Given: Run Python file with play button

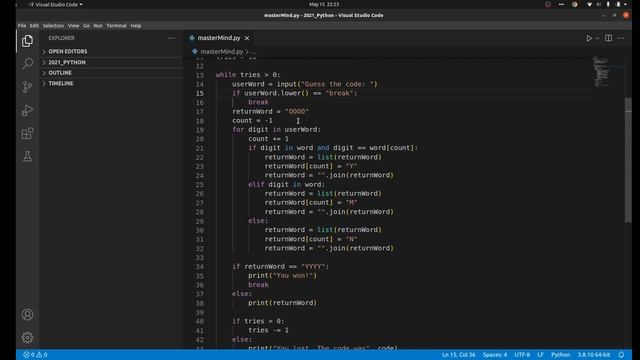Looking at the screenshot, I should tap(589, 38).
